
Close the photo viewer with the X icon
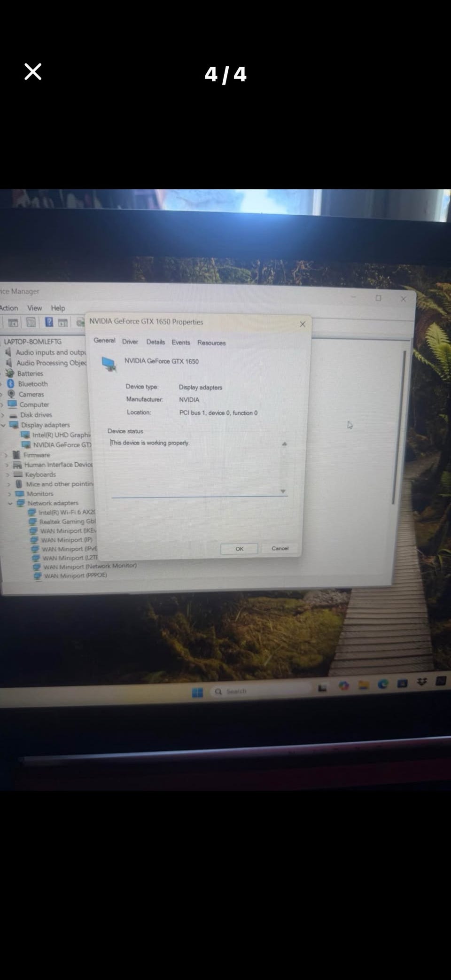click(33, 72)
